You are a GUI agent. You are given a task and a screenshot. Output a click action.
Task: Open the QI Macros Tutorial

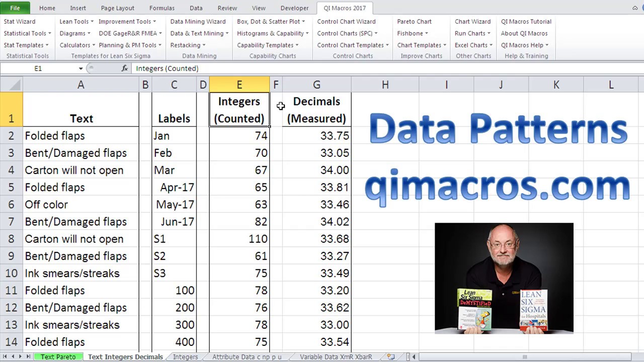coord(526,22)
